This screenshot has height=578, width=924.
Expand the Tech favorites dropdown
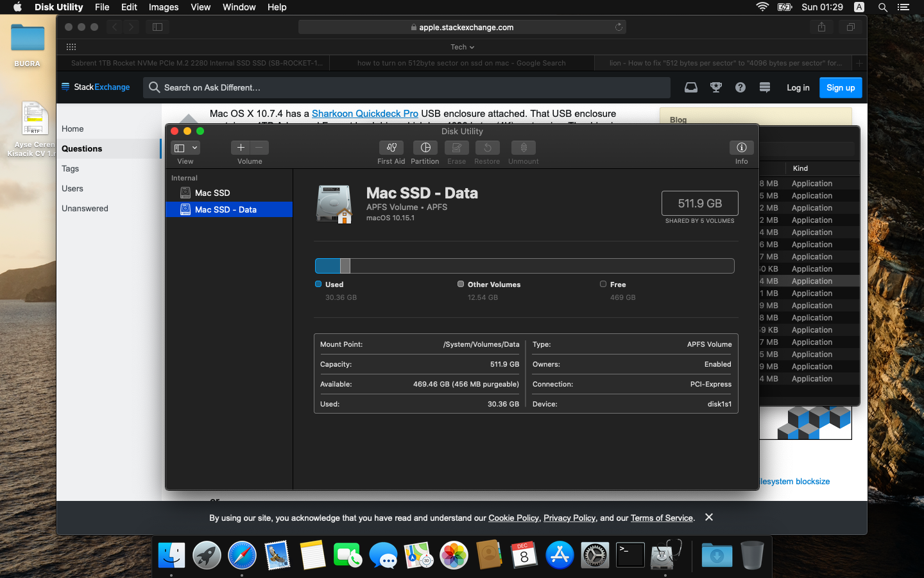click(462, 47)
